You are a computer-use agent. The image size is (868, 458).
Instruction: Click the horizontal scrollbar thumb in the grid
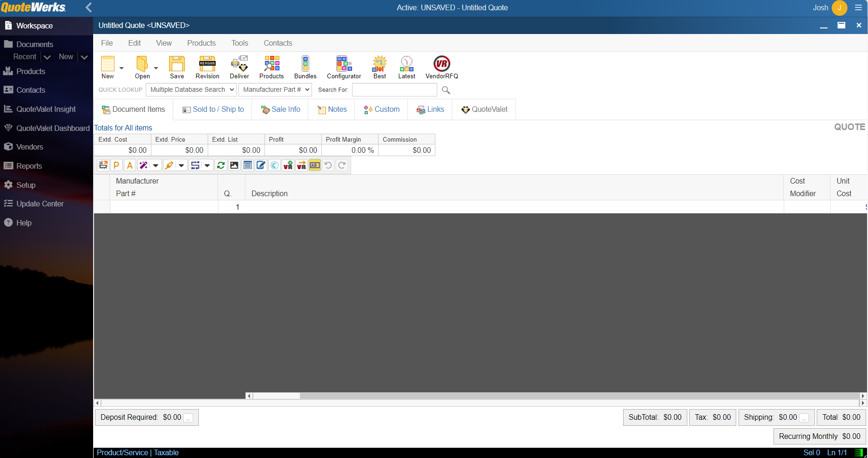click(x=276, y=396)
